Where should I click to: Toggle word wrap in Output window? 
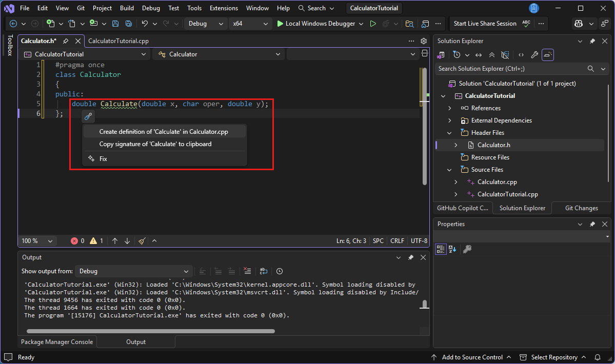pyautogui.click(x=264, y=271)
